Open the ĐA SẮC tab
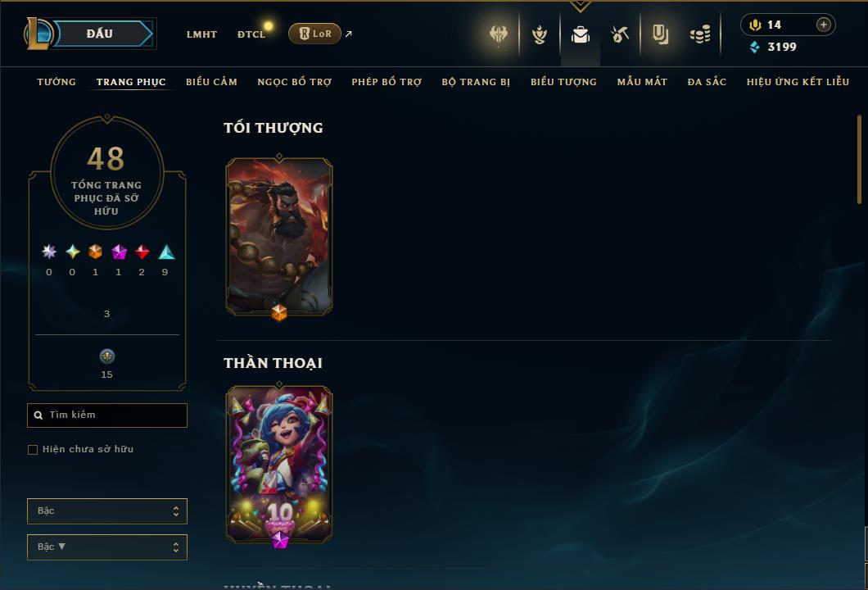Image resolution: width=868 pixels, height=590 pixels. (x=707, y=82)
